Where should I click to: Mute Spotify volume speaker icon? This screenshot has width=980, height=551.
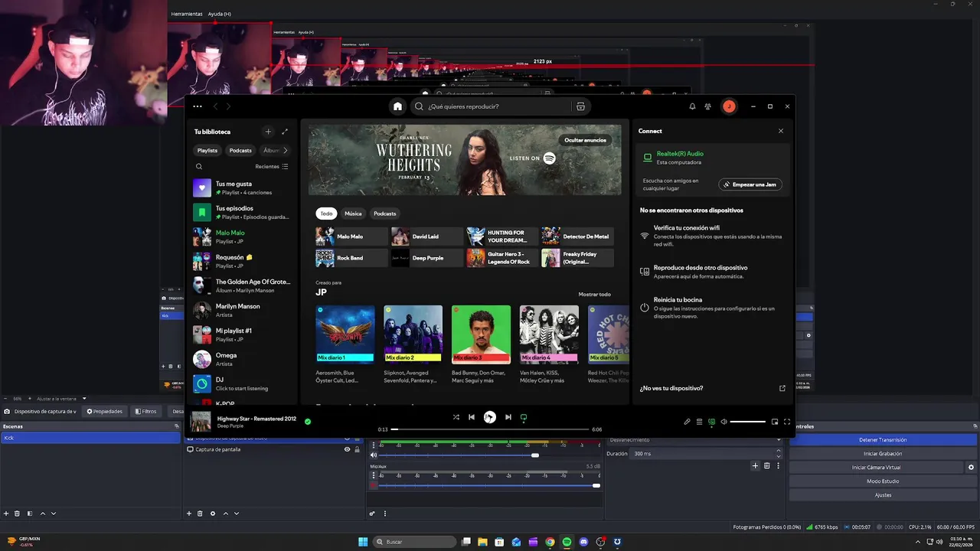coord(724,422)
